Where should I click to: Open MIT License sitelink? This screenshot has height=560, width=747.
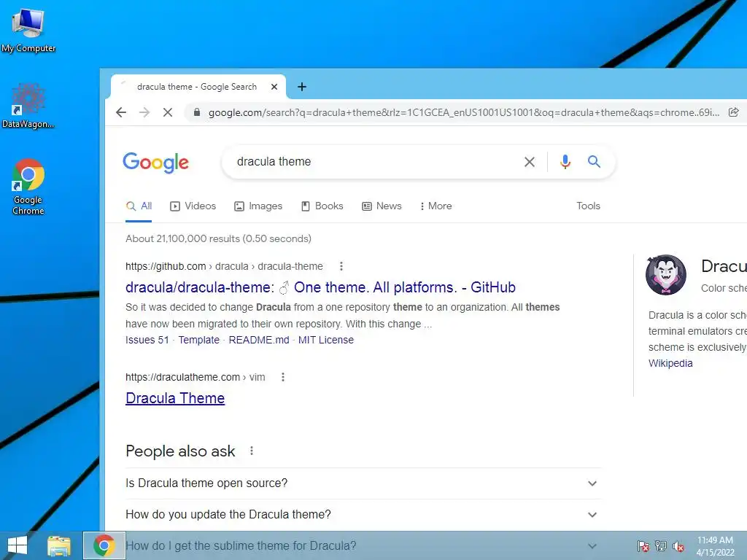point(326,340)
